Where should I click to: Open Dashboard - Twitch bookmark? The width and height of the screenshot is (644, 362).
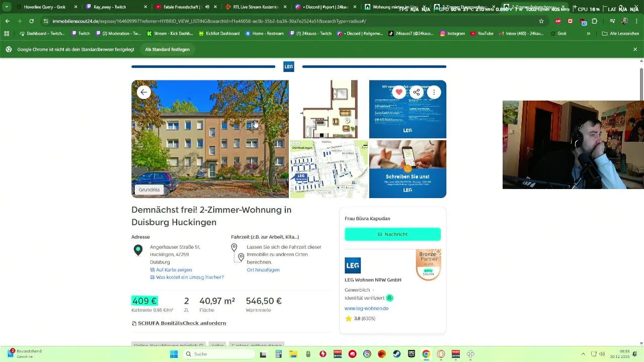42,33
